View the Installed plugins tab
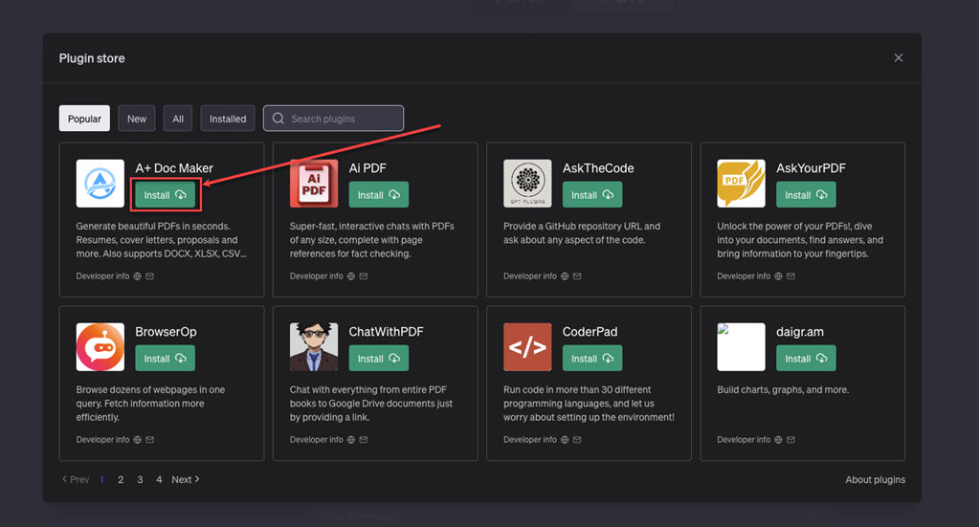 click(228, 119)
